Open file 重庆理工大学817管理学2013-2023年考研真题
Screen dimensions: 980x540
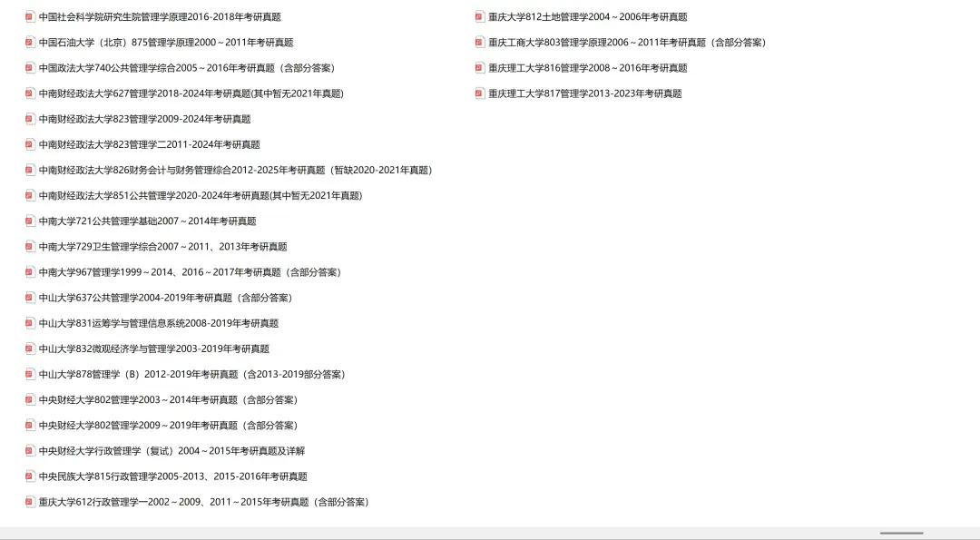pyautogui.click(x=585, y=93)
